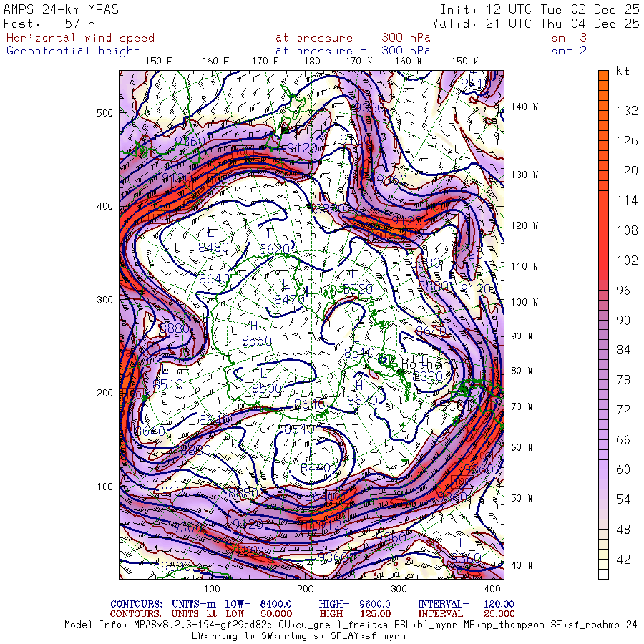Click the "40 W" longitude label

(522, 565)
